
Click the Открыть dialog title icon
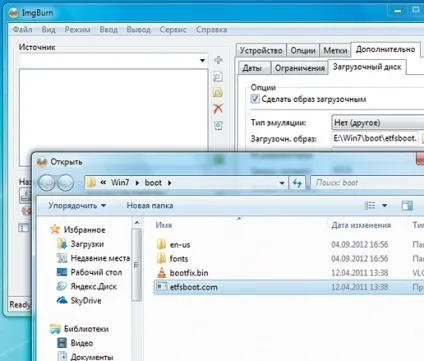[x=42, y=162]
